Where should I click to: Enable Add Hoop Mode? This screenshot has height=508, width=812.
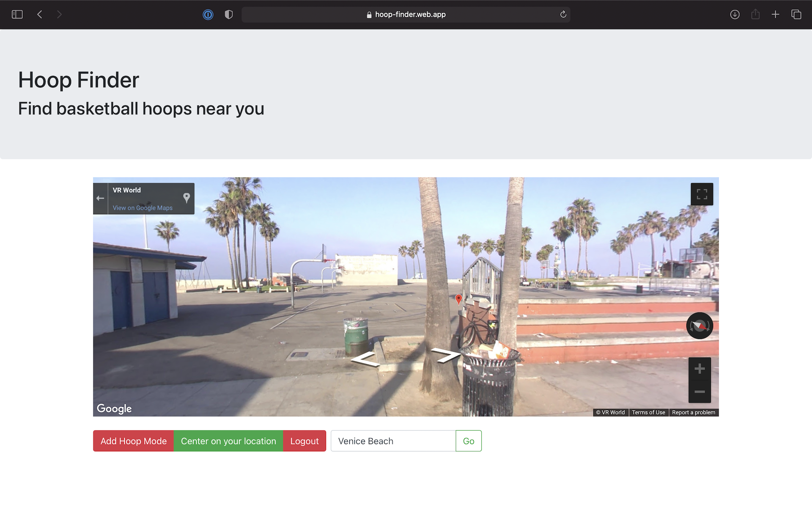pos(133,441)
